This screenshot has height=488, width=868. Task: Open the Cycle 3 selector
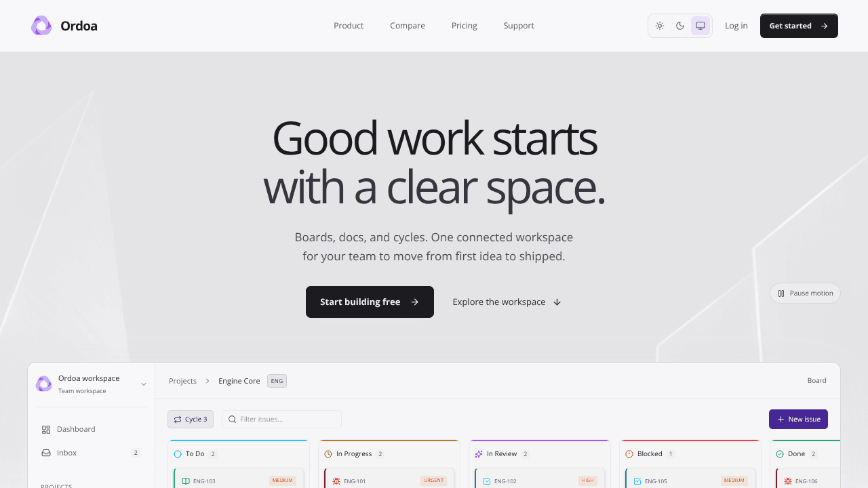191,419
